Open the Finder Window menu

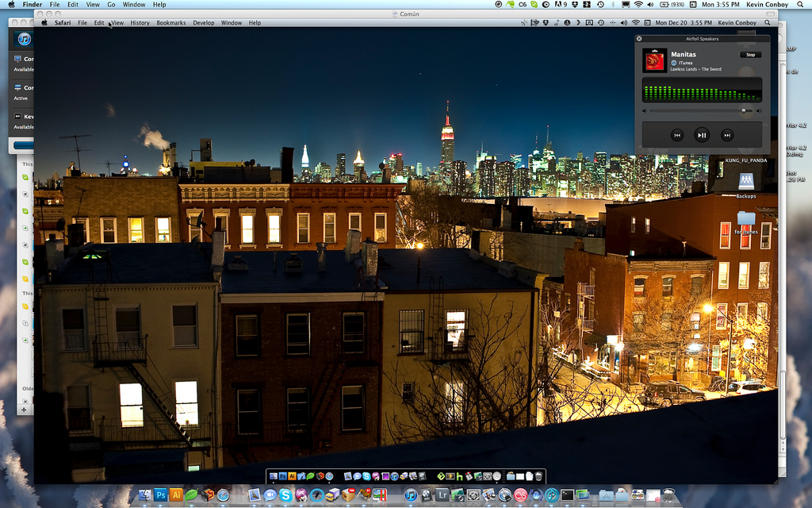tap(134, 5)
